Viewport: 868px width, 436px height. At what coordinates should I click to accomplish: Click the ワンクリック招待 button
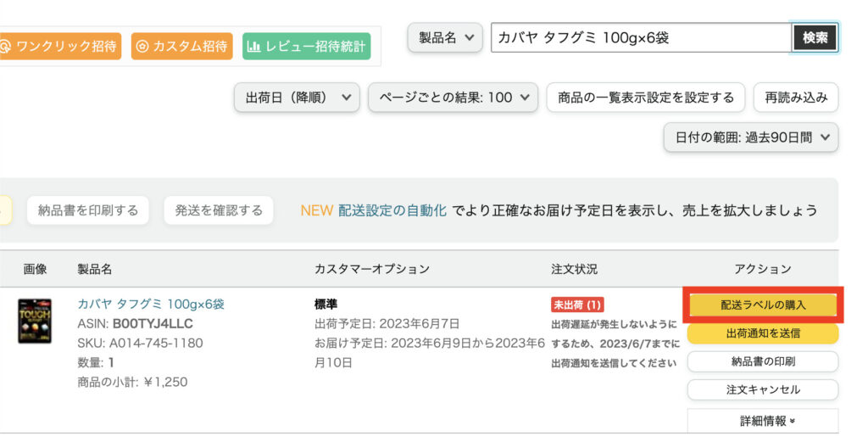(59, 46)
